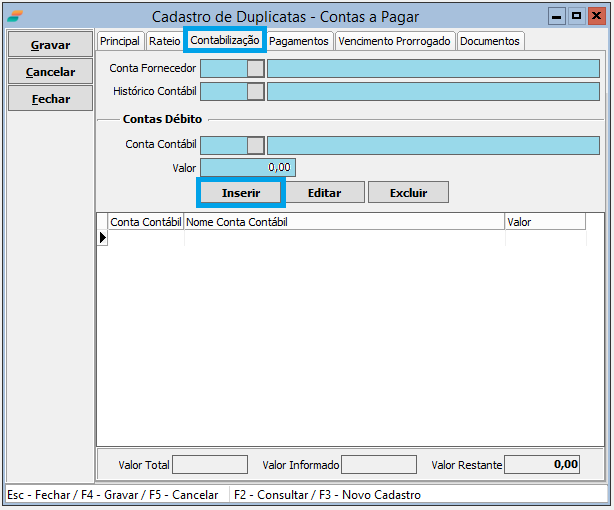Focus the Valor input field
Viewport: 614px width, 510px height.
(248, 168)
